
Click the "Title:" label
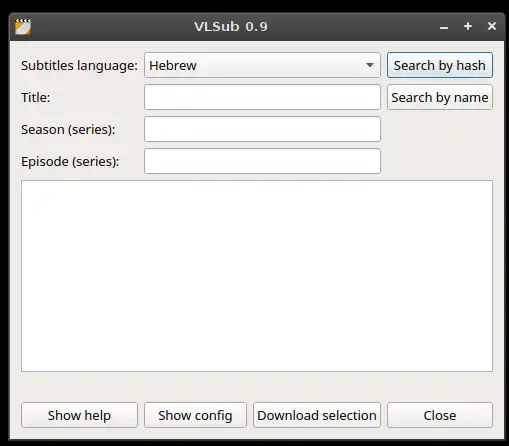point(36,97)
